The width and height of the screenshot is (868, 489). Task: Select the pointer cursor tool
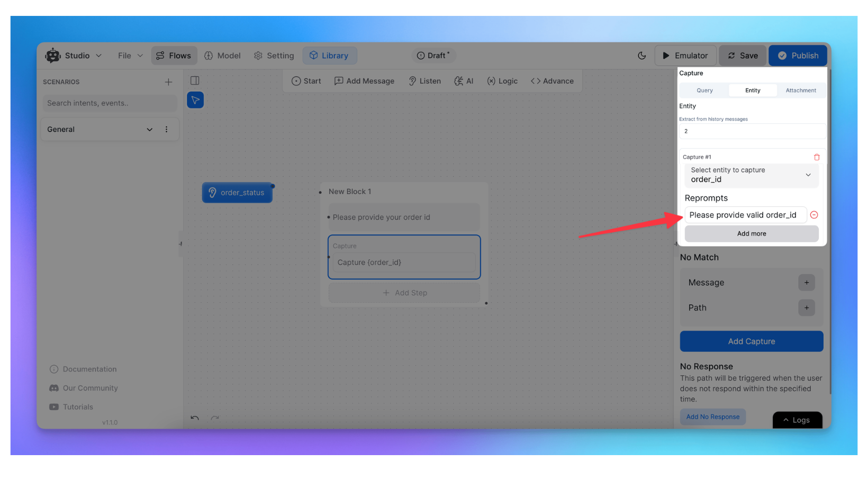pyautogui.click(x=195, y=100)
